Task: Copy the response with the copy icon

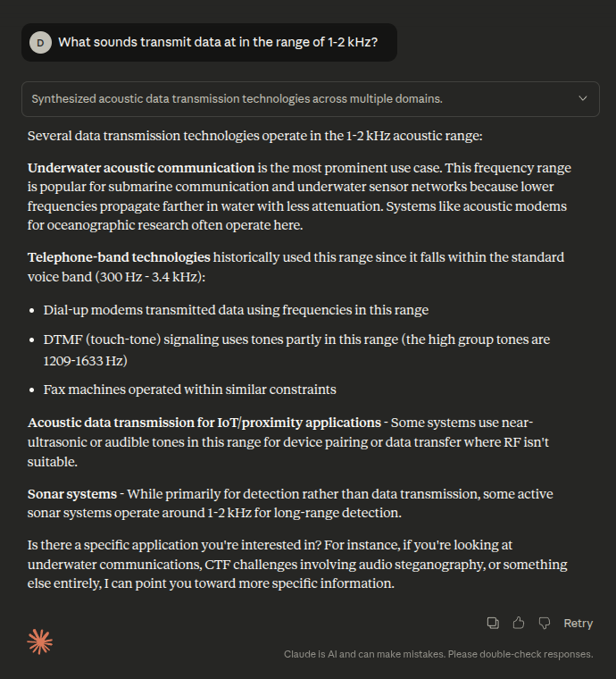Action: tap(493, 623)
